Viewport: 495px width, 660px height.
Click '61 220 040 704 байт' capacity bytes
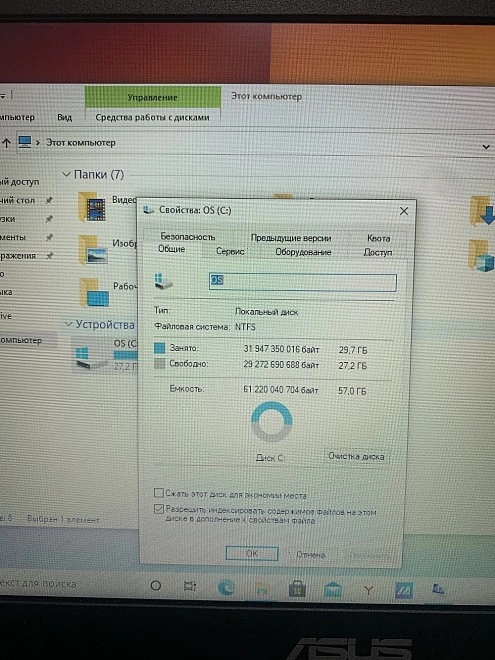(280, 390)
